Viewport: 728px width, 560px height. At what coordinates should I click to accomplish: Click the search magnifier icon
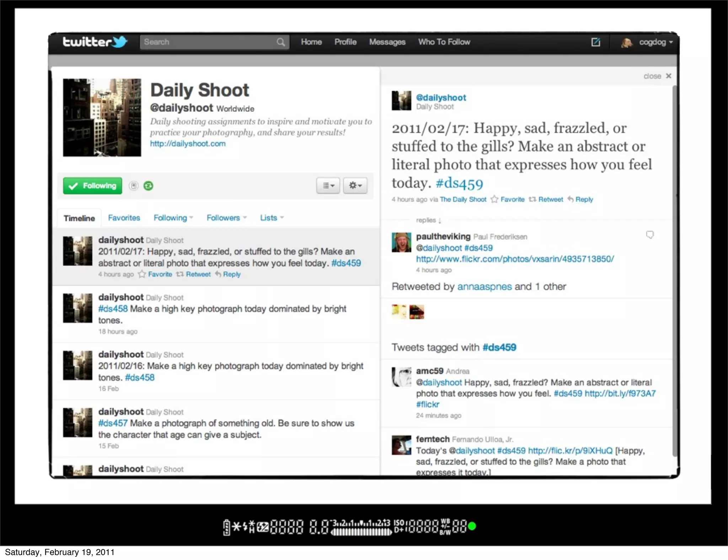[x=281, y=42]
